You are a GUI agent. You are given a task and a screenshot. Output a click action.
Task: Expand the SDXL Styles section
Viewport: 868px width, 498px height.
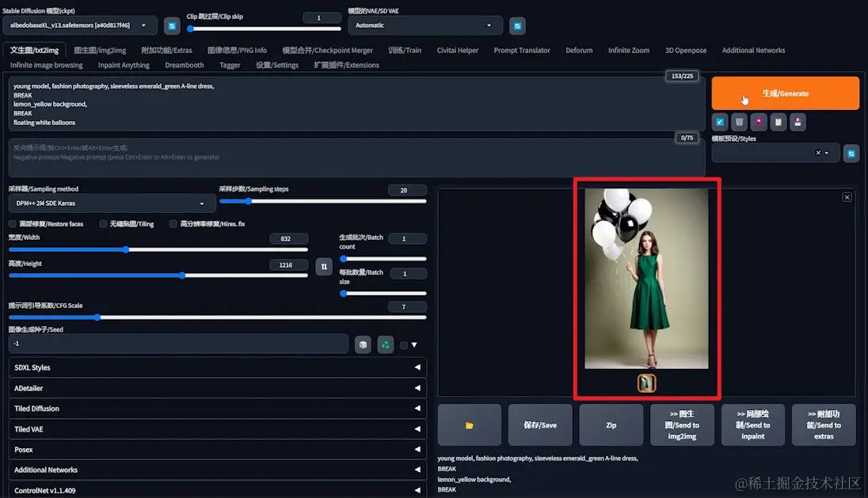[217, 367]
